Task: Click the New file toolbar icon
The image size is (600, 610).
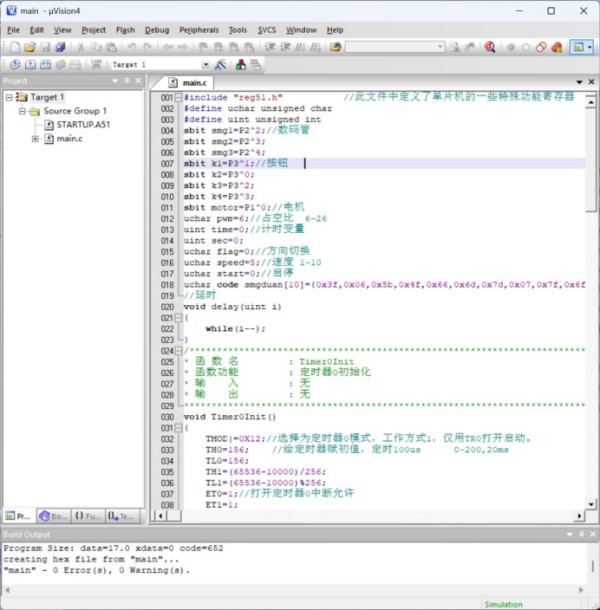Action: 13,47
